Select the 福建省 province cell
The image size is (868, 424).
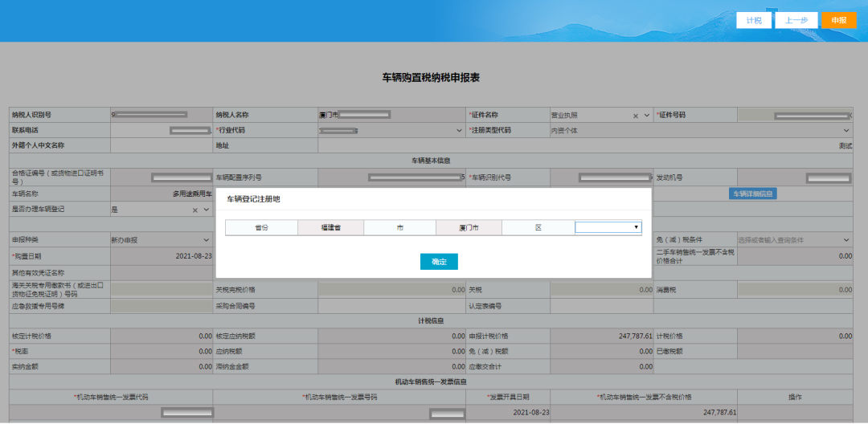[x=330, y=228]
